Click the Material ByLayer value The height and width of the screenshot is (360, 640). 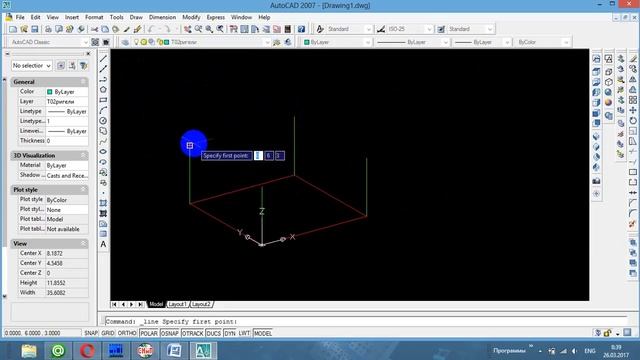[x=67, y=165]
